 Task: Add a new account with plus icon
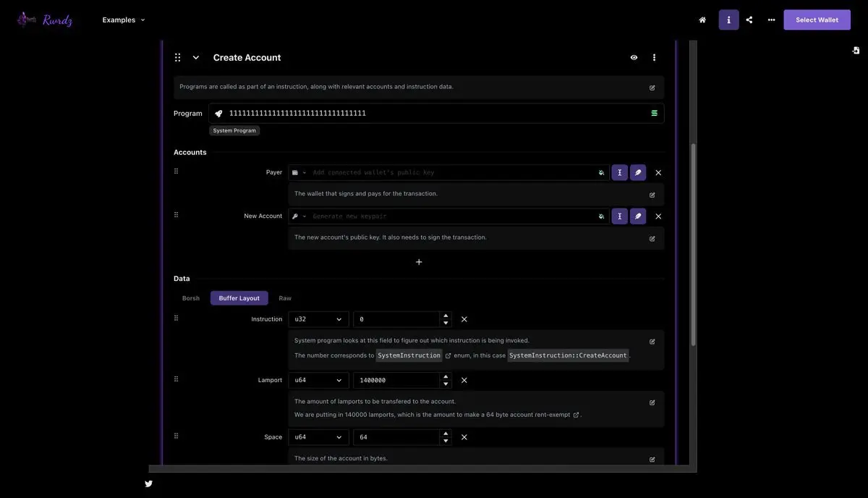click(419, 261)
